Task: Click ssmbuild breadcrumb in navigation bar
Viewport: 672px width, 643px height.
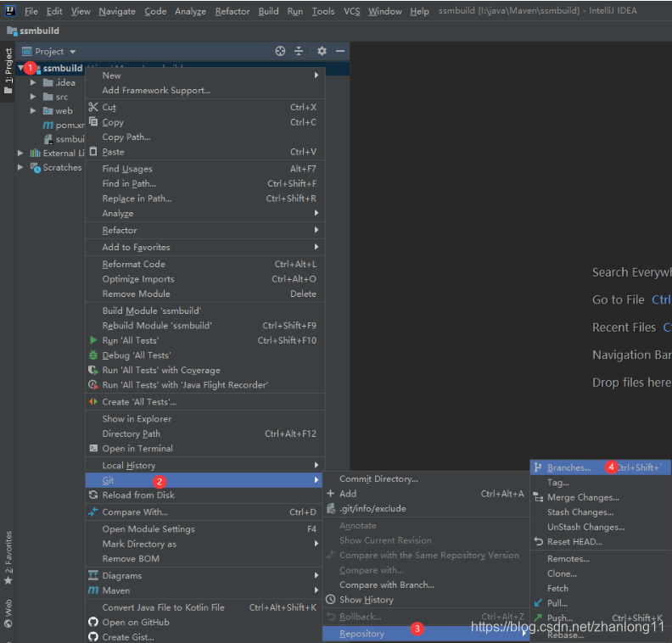Action: 33,31
